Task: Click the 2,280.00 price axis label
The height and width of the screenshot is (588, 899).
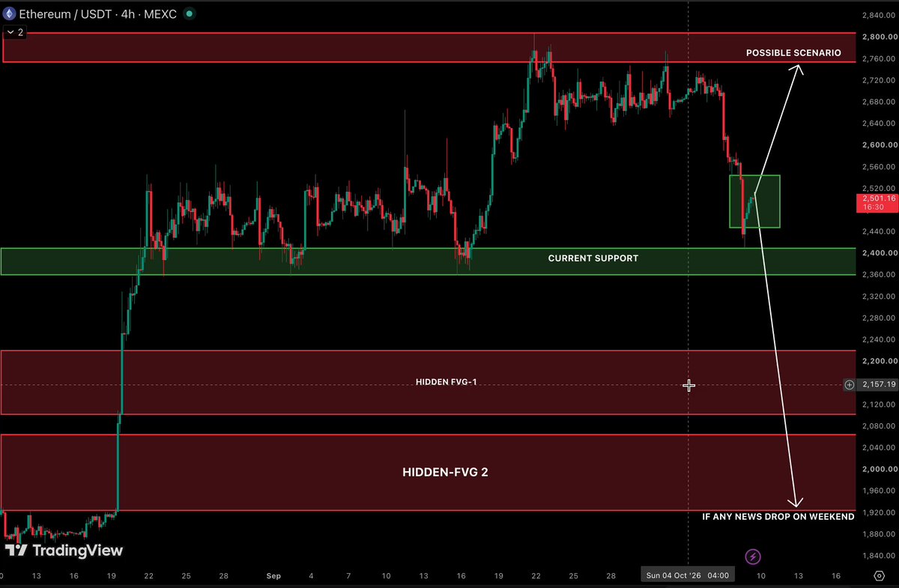Action: tap(880, 318)
